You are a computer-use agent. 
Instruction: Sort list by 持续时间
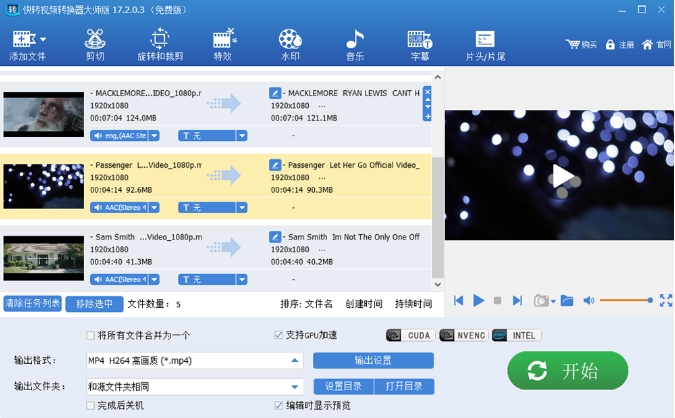[x=413, y=304]
